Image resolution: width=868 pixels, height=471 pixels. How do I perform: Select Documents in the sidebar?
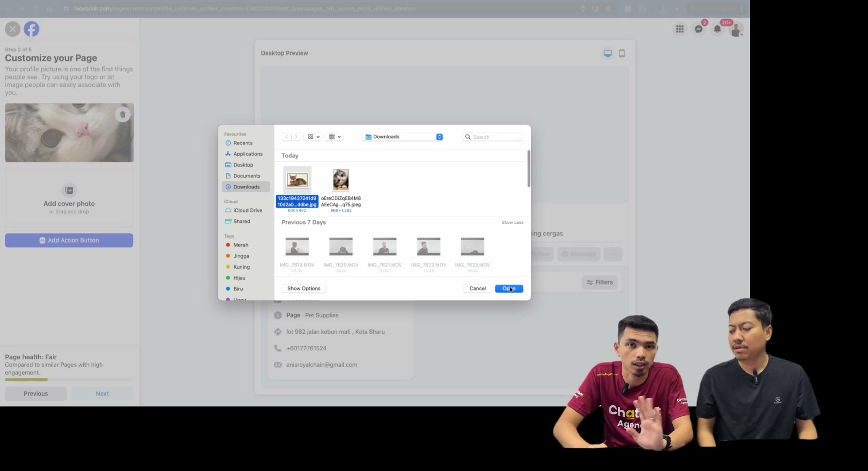click(x=246, y=176)
